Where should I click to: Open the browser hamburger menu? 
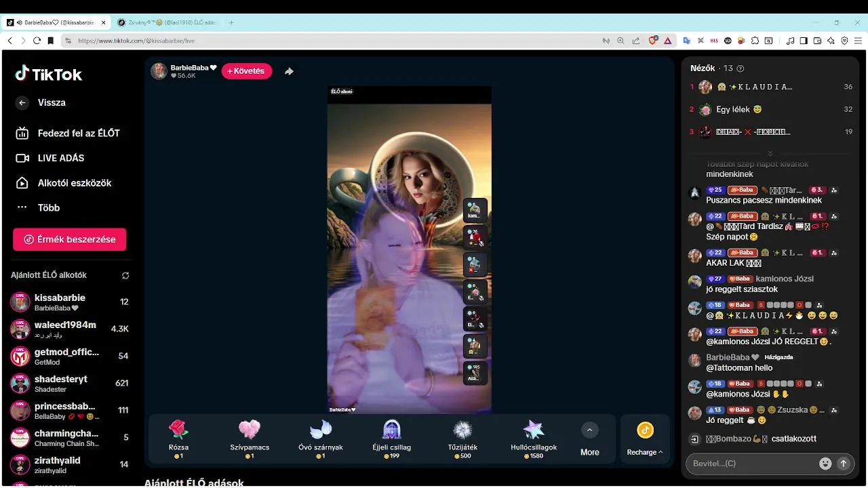(x=858, y=41)
